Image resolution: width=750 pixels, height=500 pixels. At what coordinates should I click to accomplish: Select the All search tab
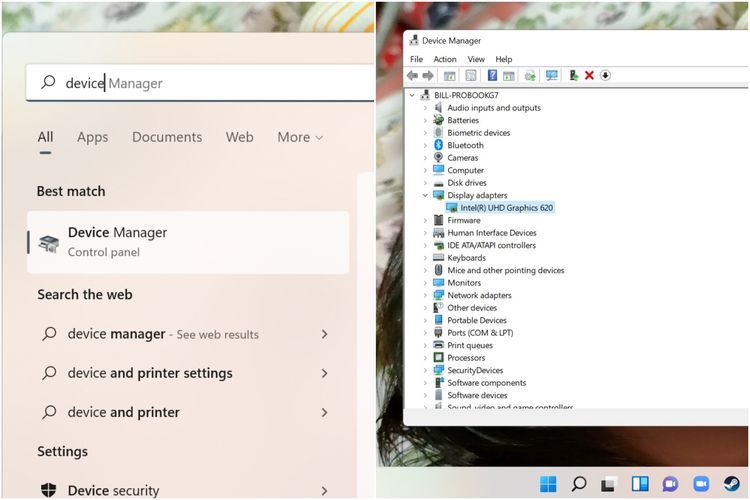45,137
